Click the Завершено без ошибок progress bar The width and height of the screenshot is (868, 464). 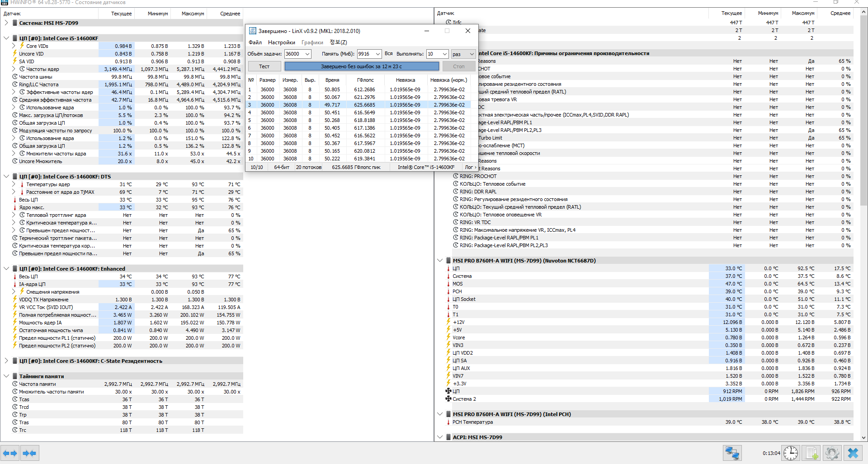click(362, 66)
